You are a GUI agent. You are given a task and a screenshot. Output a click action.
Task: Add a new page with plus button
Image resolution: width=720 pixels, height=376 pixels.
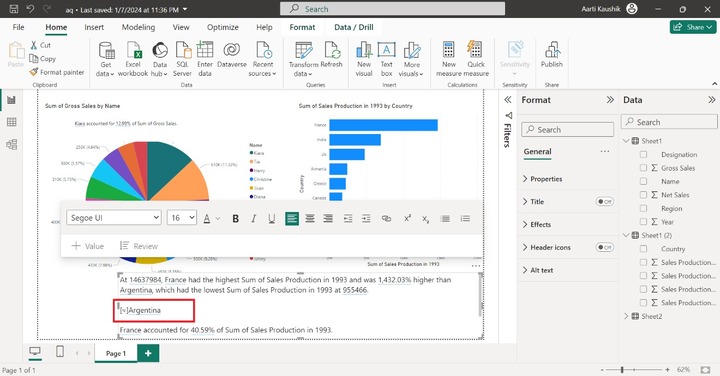click(148, 353)
